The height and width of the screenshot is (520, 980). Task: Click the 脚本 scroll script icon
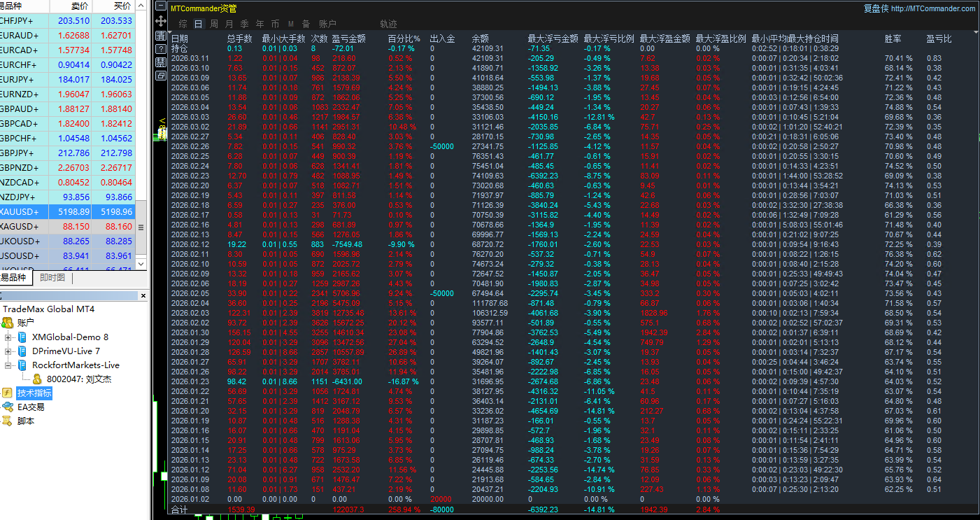point(8,421)
